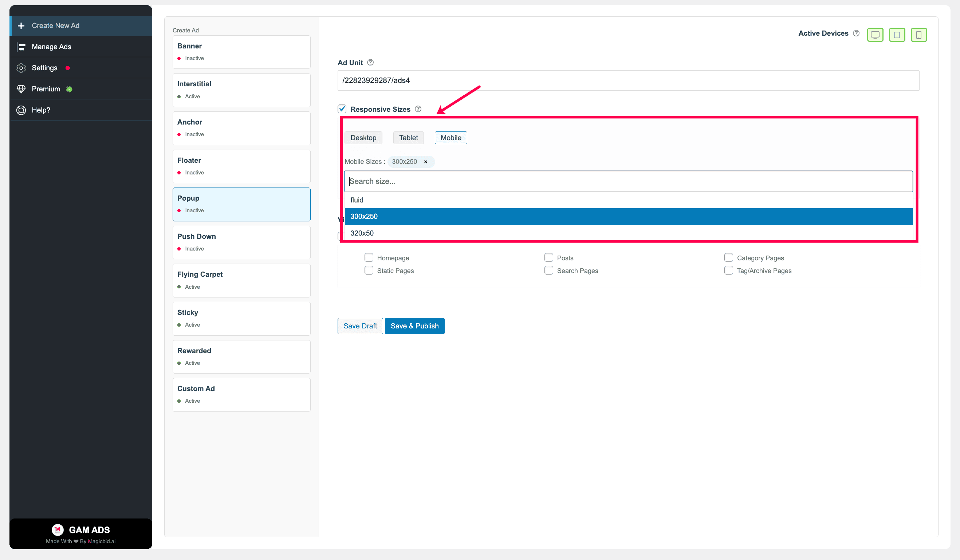The height and width of the screenshot is (560, 960).
Task: Switch to the Tablet sizes tab
Action: coord(408,138)
